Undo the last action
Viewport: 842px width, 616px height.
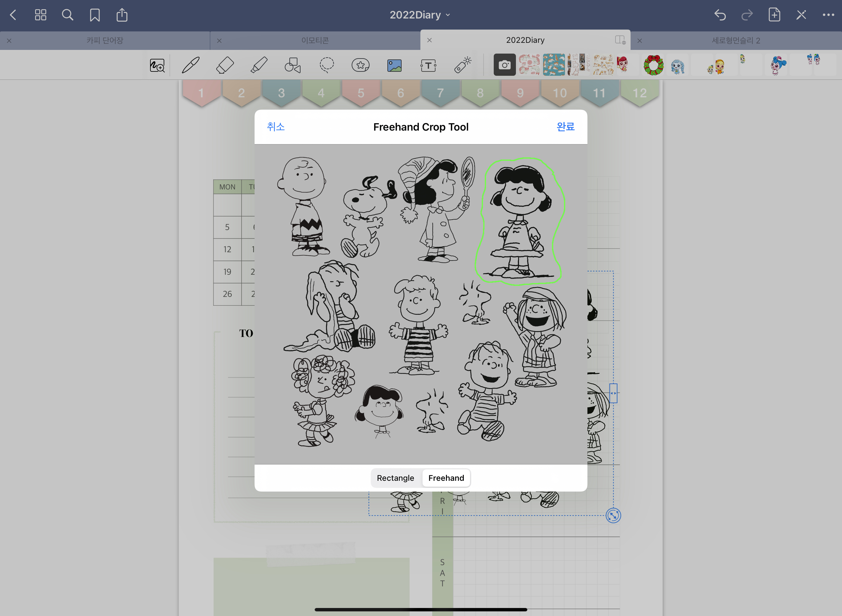pos(720,15)
